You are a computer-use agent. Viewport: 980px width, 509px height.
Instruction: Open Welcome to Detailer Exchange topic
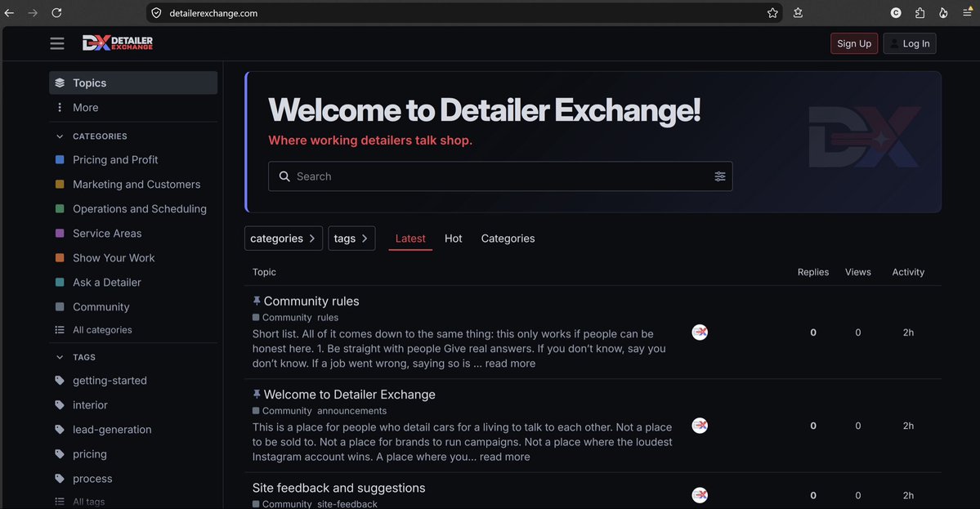[x=349, y=394]
